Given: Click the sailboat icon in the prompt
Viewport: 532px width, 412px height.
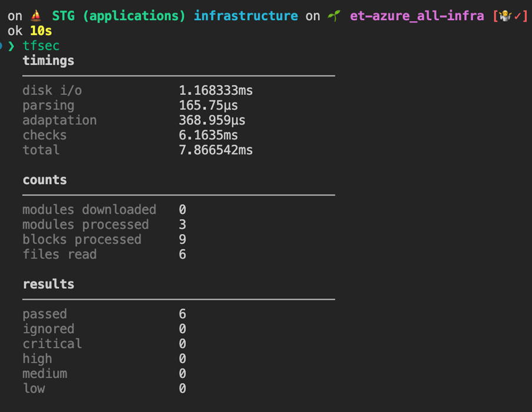Looking at the screenshot, I should 36,15.
